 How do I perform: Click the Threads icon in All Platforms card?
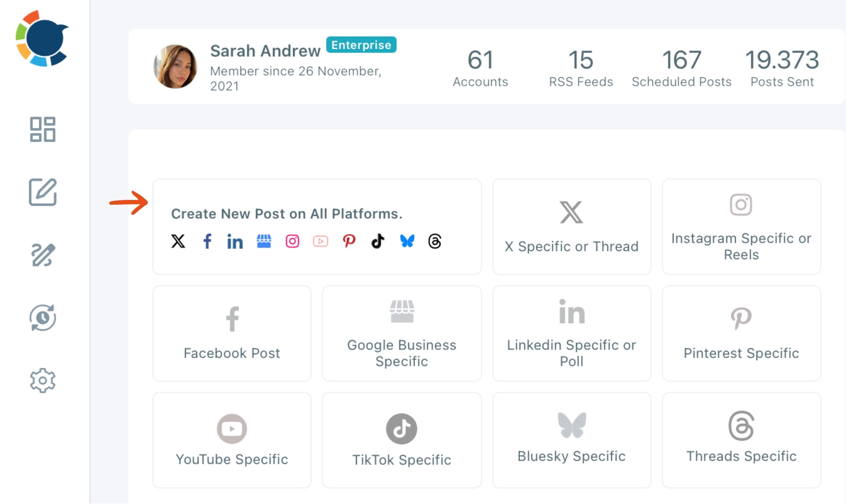click(x=435, y=241)
